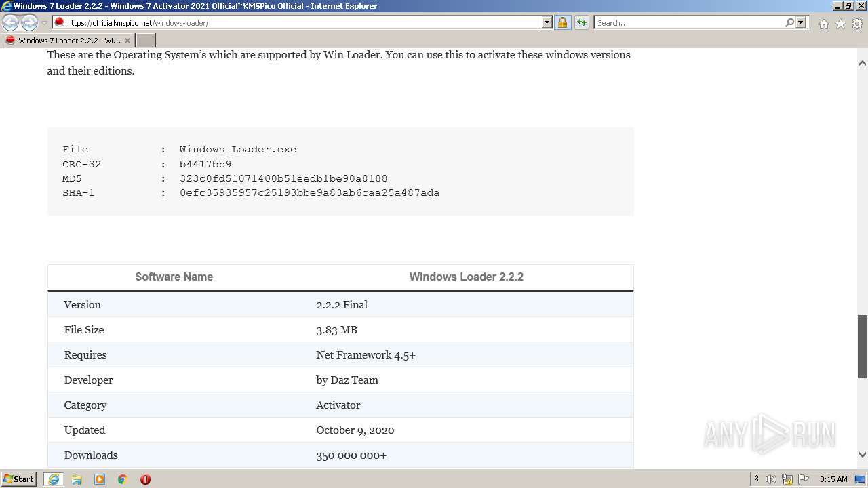View the security report lock icon
The width and height of the screenshot is (868, 488).
562,22
